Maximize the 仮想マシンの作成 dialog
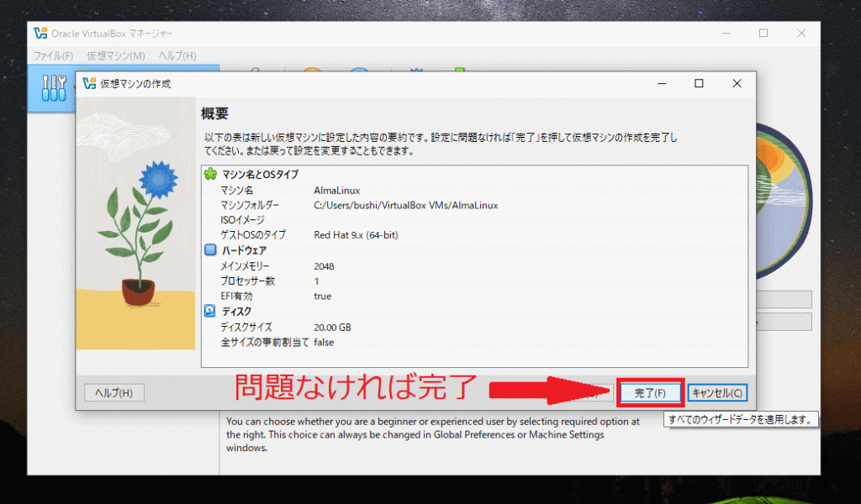 (x=699, y=83)
